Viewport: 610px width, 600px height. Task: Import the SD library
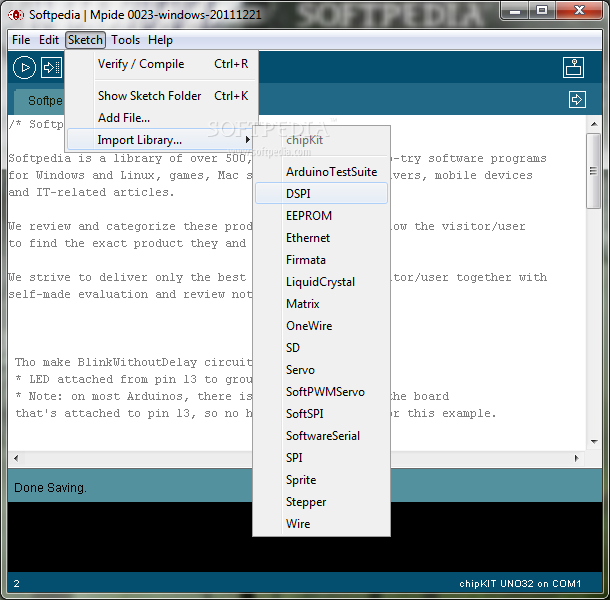321,347
